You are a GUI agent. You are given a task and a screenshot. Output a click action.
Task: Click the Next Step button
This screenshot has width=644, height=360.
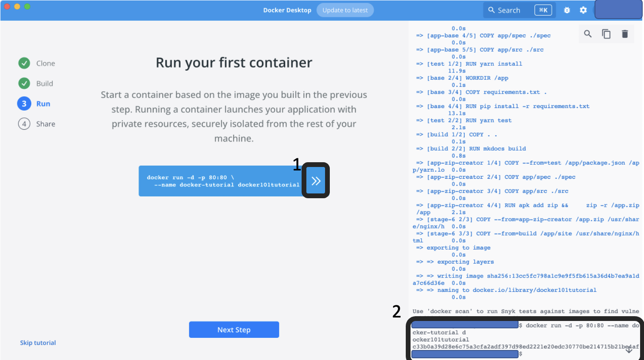point(234,330)
